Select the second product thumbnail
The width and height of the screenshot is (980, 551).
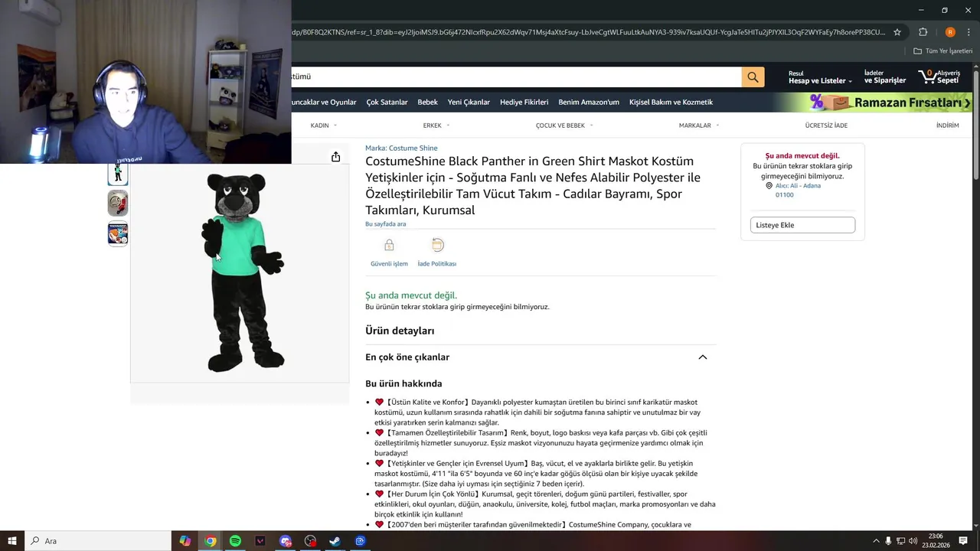click(x=118, y=203)
